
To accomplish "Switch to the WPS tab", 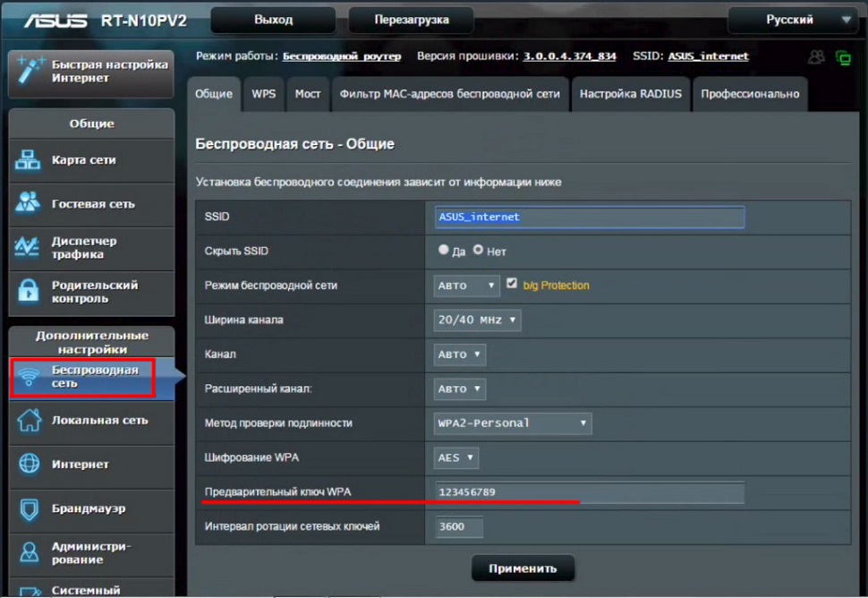I will click(263, 94).
